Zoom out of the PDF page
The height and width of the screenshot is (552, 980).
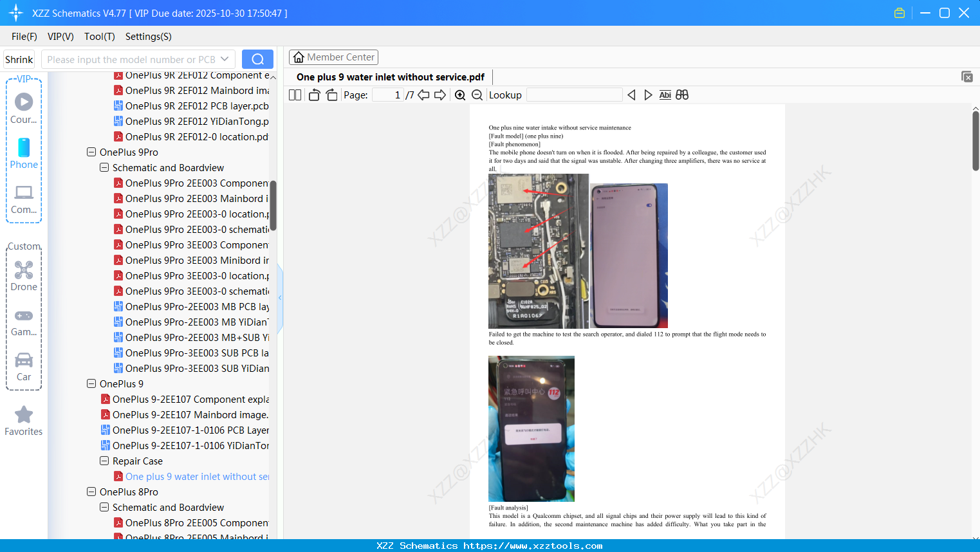(x=477, y=95)
